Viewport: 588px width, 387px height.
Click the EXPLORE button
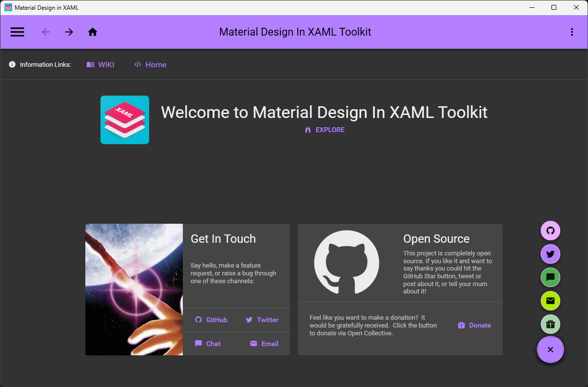(325, 130)
